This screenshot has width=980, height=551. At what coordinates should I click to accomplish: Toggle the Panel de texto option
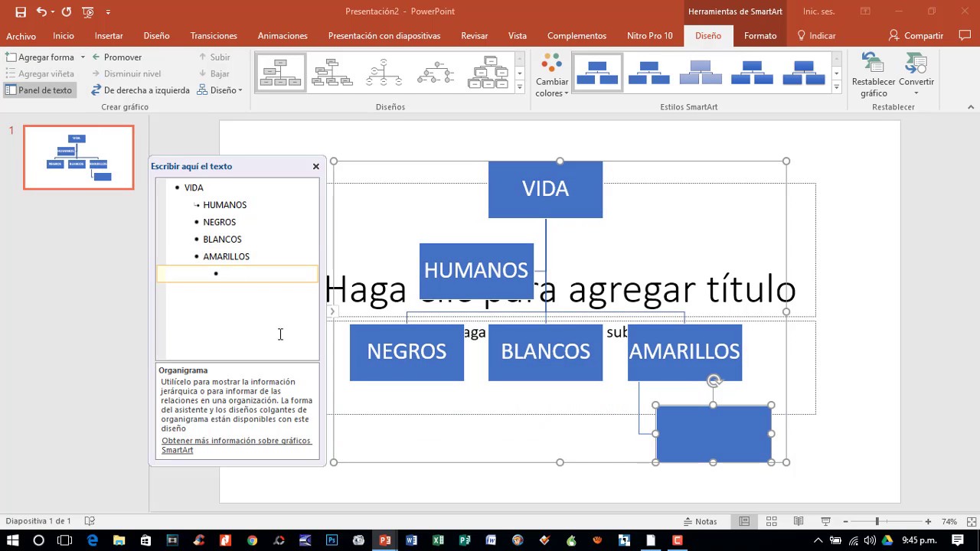pyautogui.click(x=40, y=90)
